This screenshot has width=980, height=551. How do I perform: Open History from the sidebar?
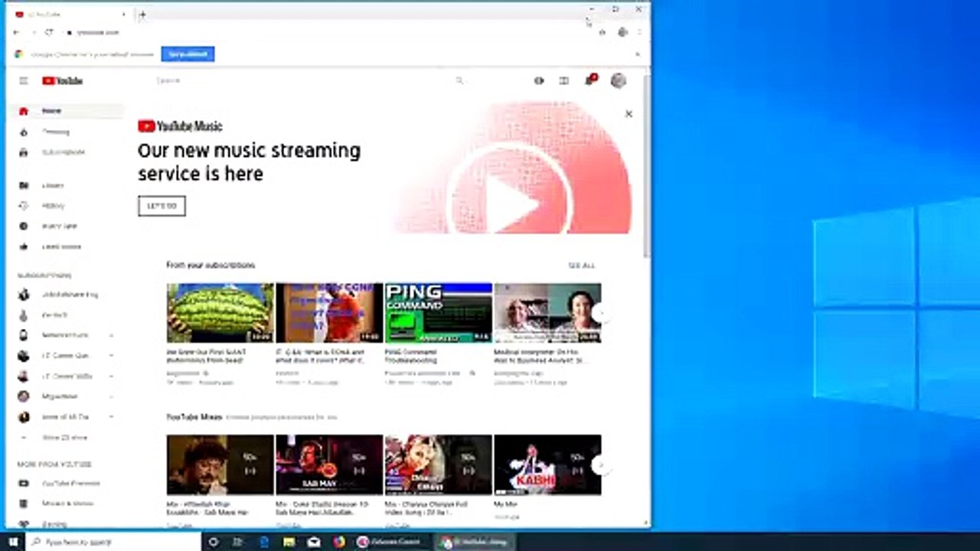click(65, 206)
